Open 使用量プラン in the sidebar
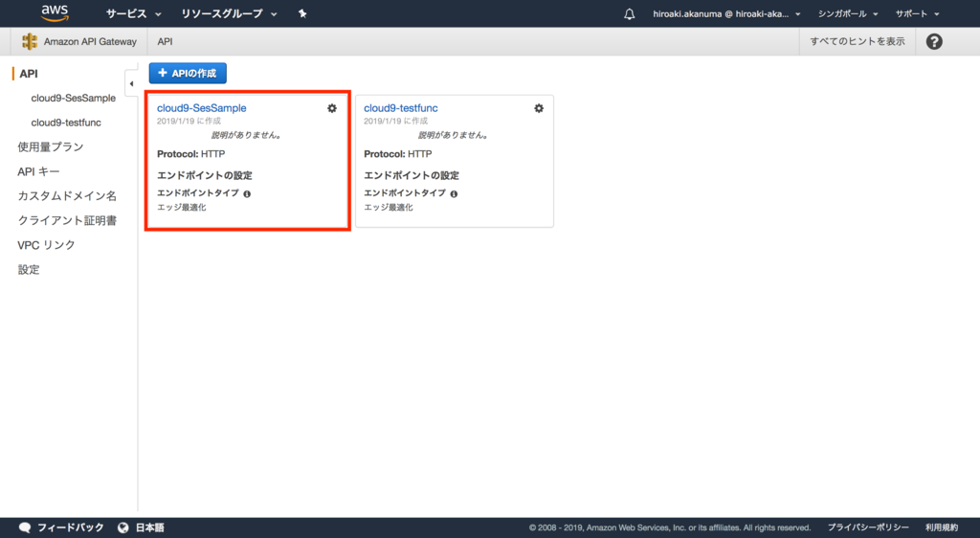The image size is (980, 538). click(x=50, y=146)
